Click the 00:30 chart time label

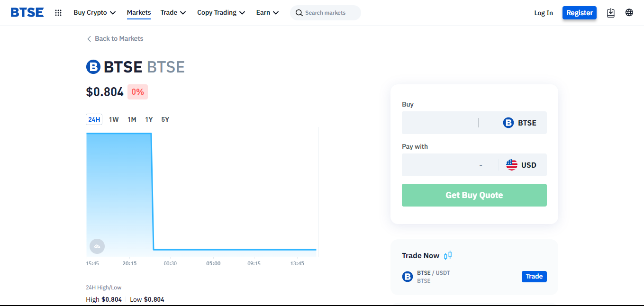tap(170, 263)
